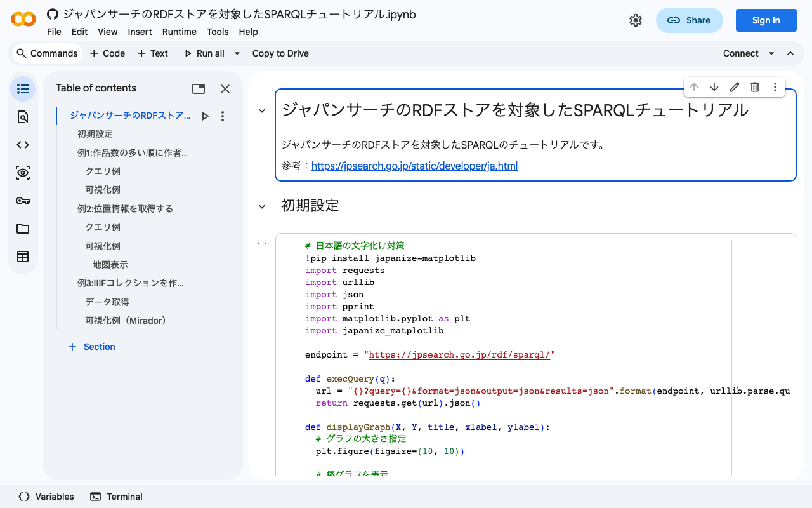The height and width of the screenshot is (508, 812).
Task: Open the Secrets key icon in sidebar
Action: coord(22,200)
